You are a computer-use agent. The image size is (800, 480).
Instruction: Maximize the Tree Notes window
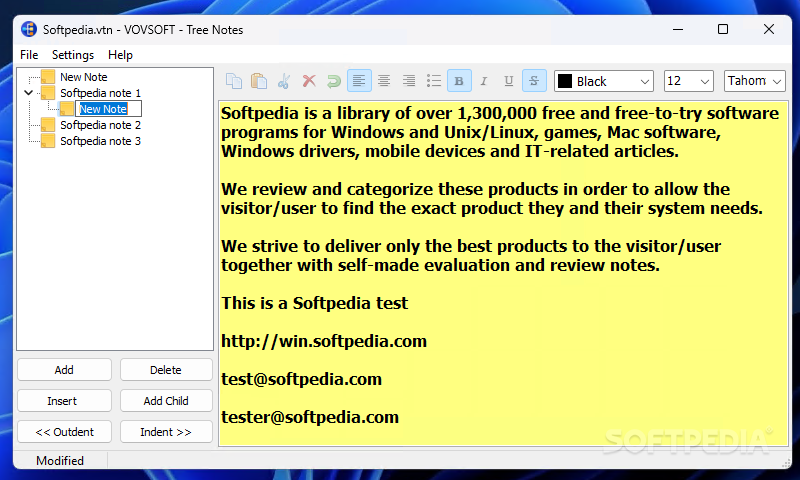coord(723,29)
